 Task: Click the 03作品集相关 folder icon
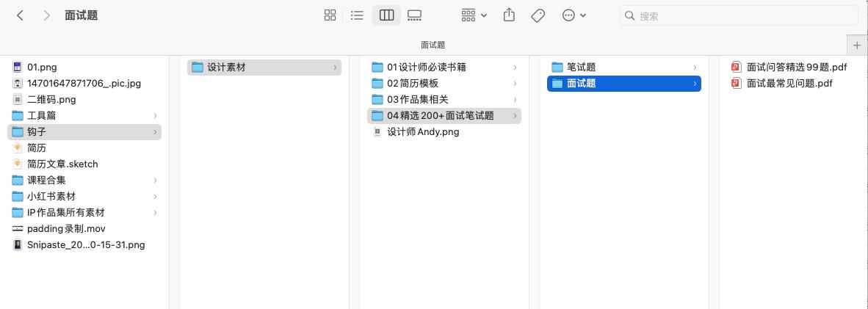pyautogui.click(x=377, y=100)
